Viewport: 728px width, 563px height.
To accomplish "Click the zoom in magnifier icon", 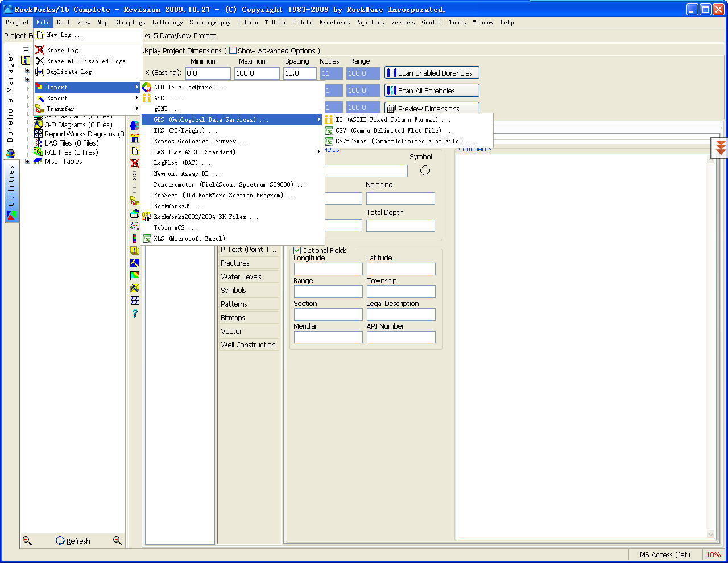I will pyautogui.click(x=27, y=540).
